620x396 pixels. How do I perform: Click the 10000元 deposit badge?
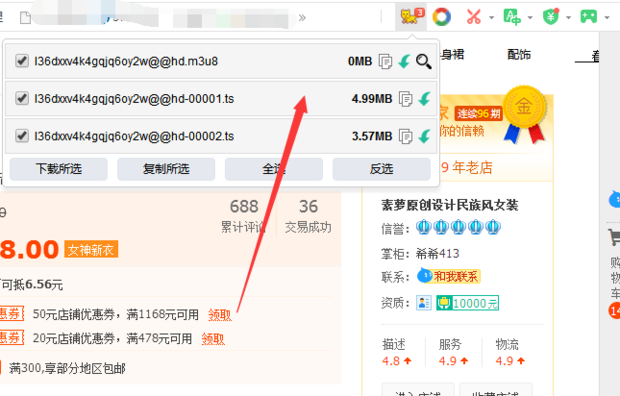coord(467,303)
